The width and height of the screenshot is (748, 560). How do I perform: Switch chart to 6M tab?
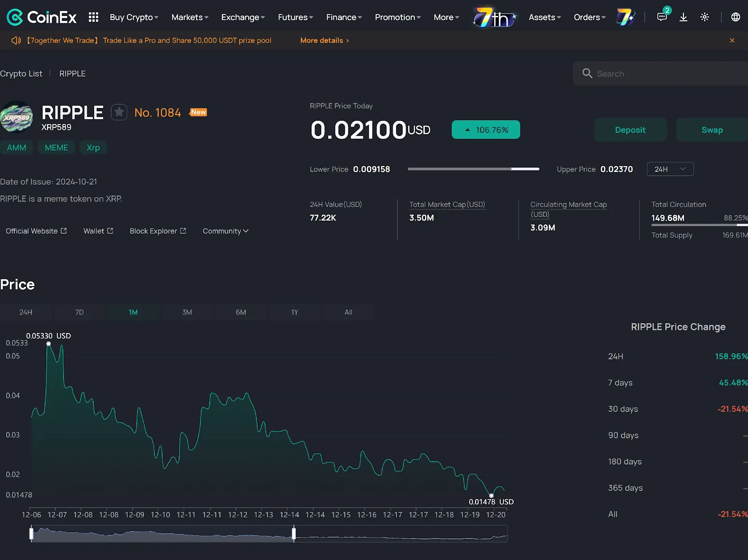click(241, 312)
